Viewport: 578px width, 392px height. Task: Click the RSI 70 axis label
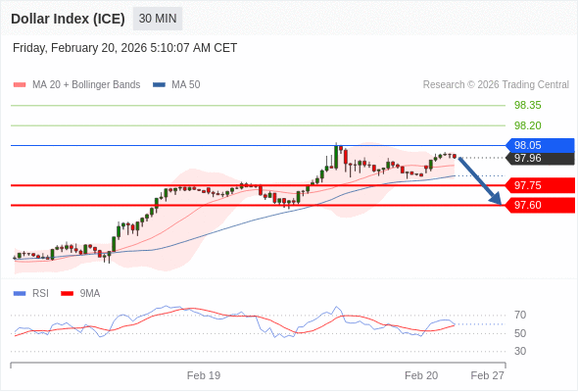[520, 315]
